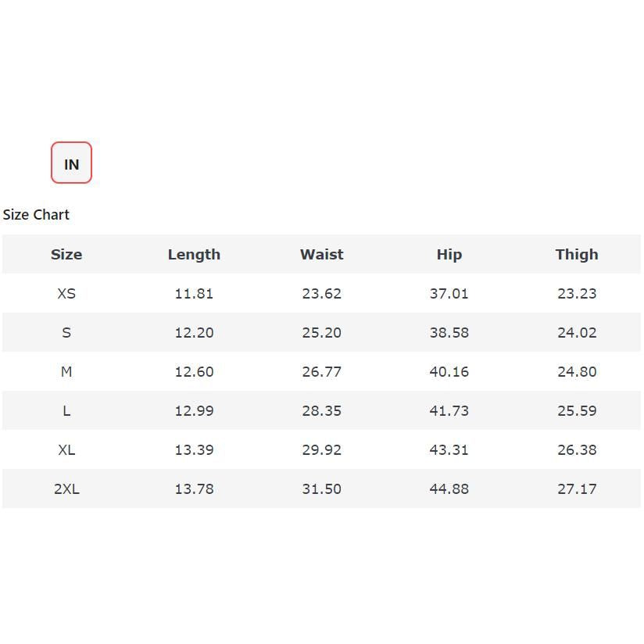Click the Size column header

pyautogui.click(x=66, y=255)
